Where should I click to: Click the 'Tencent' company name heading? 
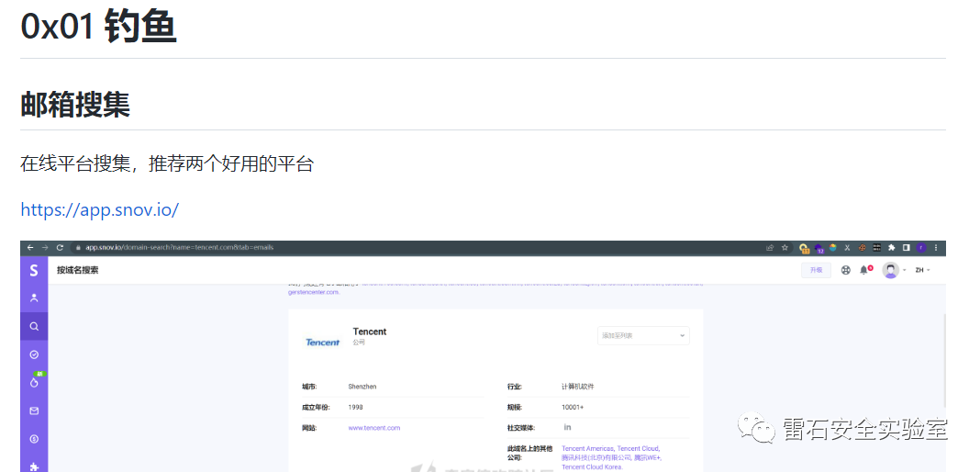tap(370, 332)
